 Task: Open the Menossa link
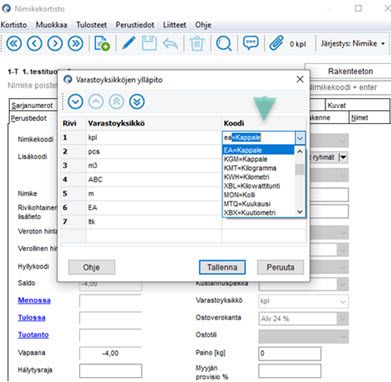coord(34,300)
